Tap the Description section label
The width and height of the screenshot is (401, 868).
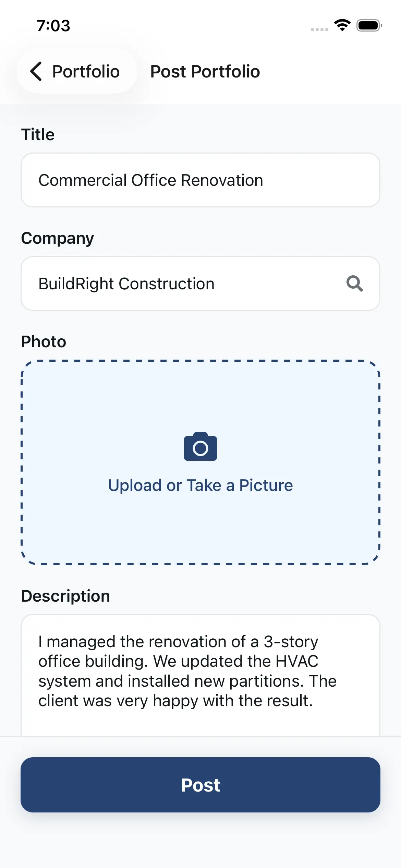(65, 596)
